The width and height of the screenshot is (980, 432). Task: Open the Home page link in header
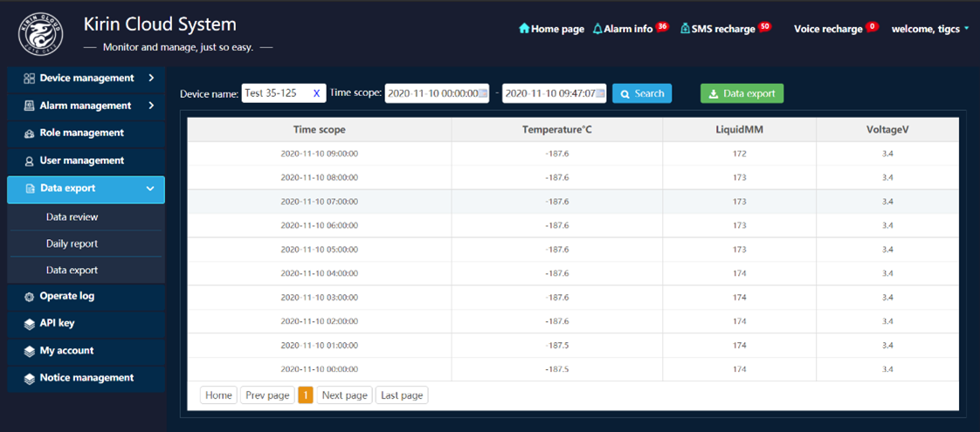point(552,29)
